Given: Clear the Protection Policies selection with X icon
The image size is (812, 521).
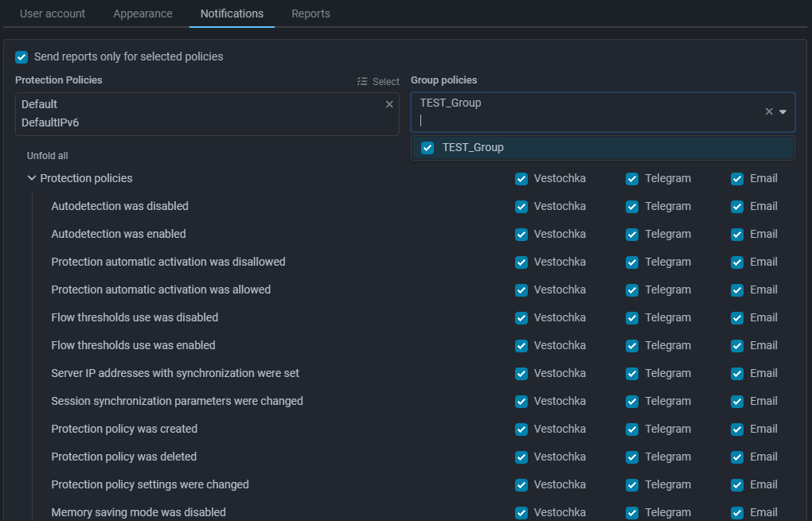Looking at the screenshot, I should 389,104.
